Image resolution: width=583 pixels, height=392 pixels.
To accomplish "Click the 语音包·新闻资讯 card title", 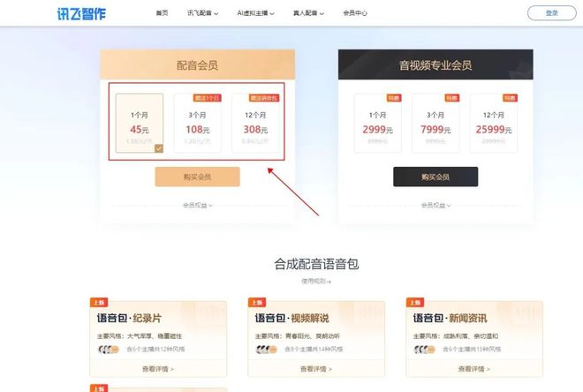I will click(x=450, y=319).
